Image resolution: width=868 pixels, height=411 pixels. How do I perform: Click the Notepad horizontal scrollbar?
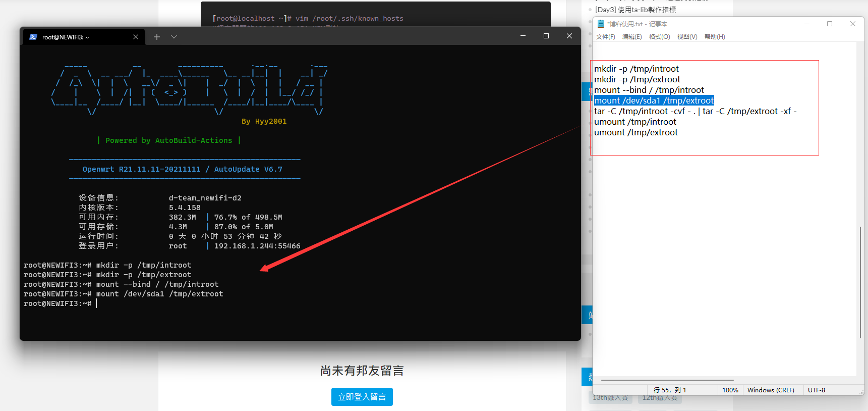[667, 380]
